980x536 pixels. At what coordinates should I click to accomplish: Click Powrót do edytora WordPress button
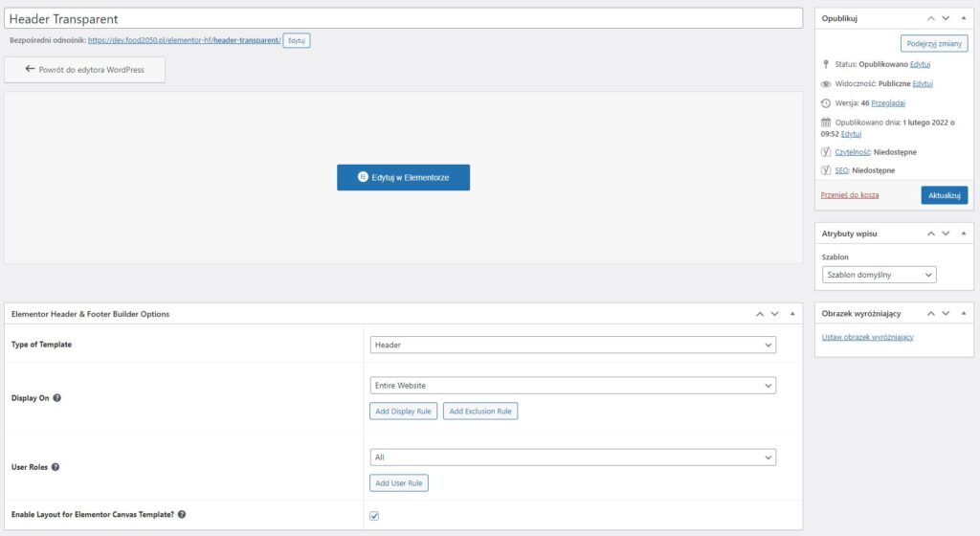coord(84,69)
